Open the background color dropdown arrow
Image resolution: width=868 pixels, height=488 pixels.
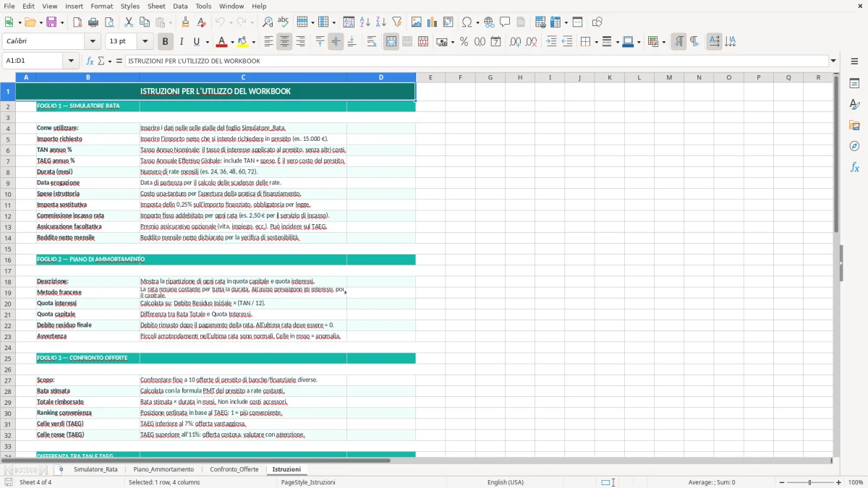253,42
